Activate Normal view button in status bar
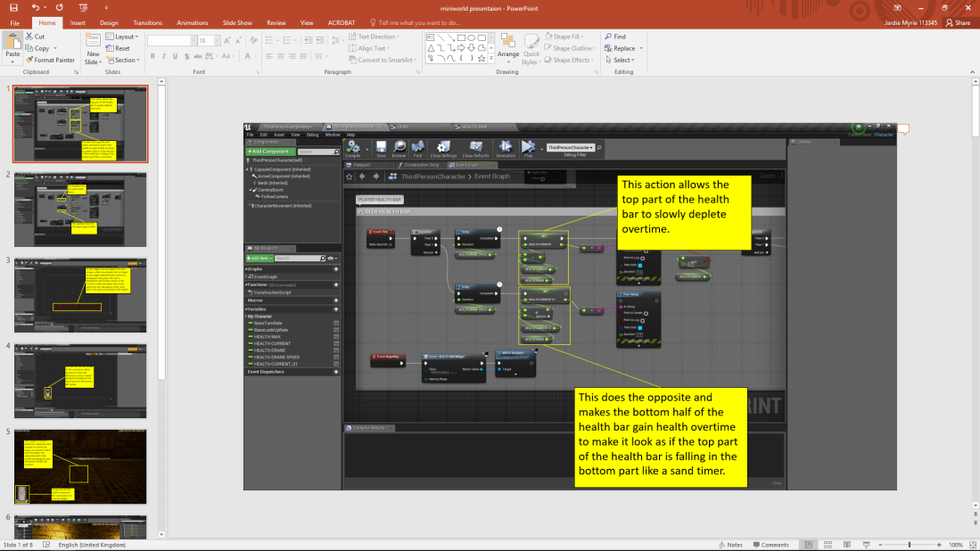The height and width of the screenshot is (551, 980). click(x=808, y=545)
